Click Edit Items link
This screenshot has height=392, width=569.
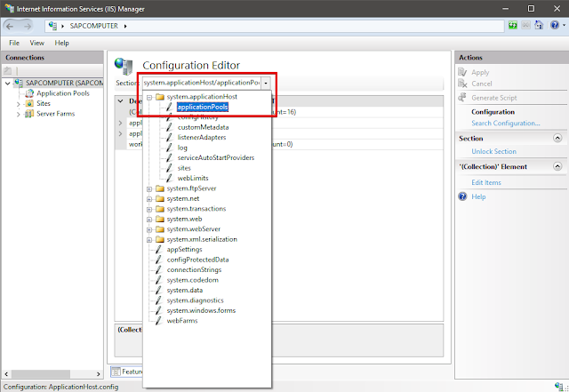tap(486, 182)
